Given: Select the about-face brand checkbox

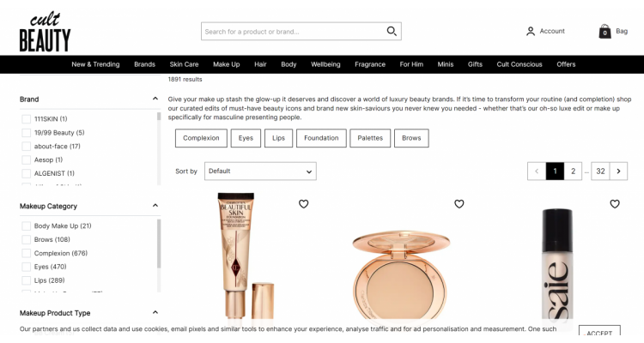Looking at the screenshot, I should click(x=27, y=146).
